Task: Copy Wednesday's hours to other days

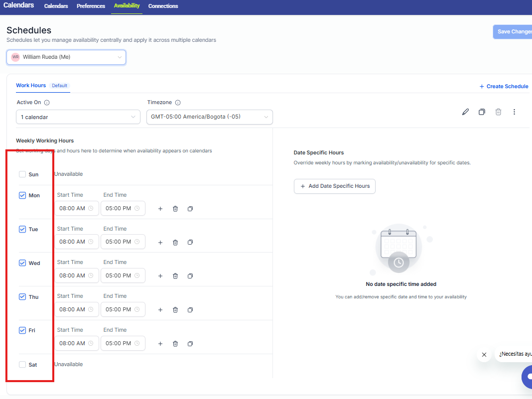Action: pos(190,276)
